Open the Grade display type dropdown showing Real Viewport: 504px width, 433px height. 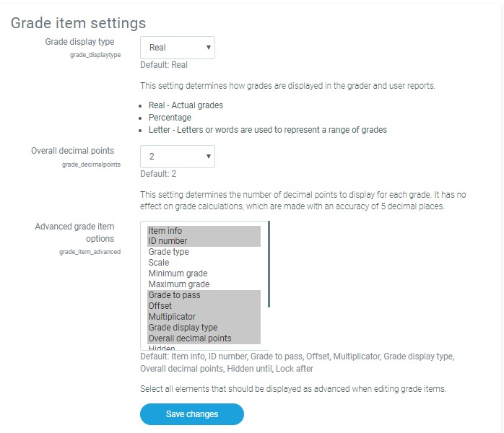point(177,48)
